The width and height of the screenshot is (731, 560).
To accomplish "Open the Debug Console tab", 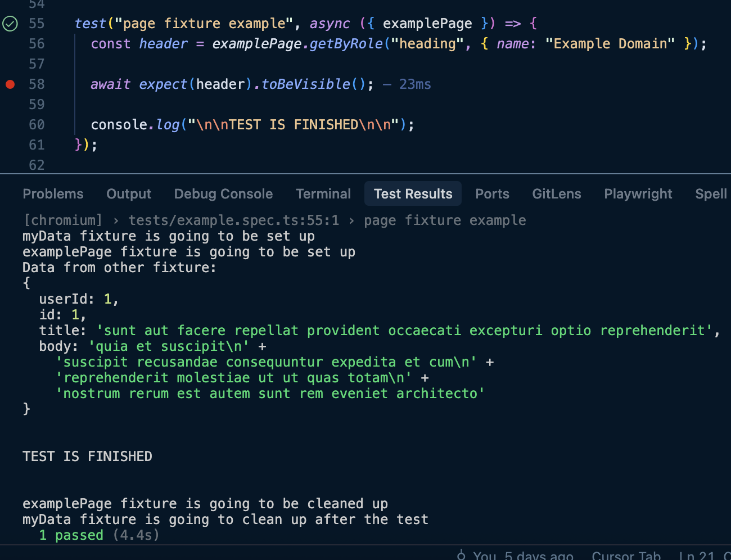I will (x=223, y=194).
